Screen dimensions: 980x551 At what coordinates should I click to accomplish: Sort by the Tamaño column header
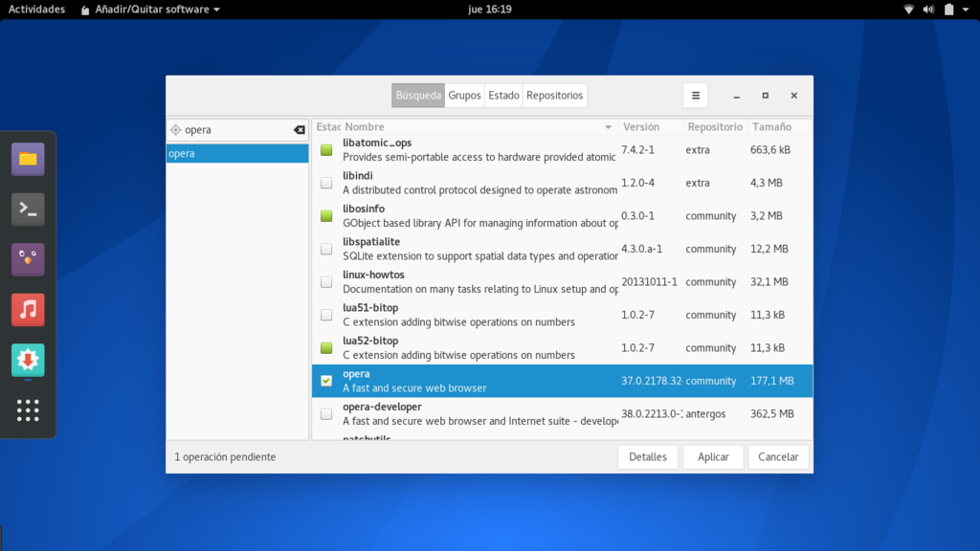[x=780, y=127]
